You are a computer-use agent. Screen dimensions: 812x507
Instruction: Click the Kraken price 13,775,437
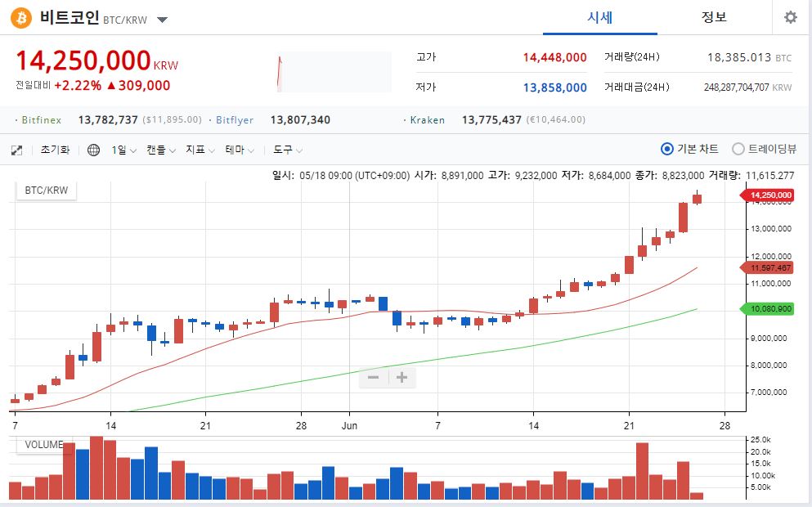pyautogui.click(x=491, y=120)
